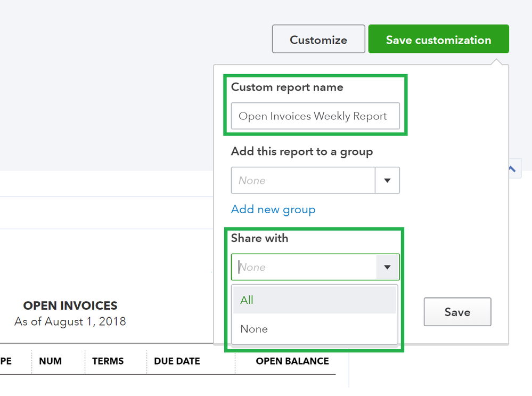Choose None option in the open dropdown list
This screenshot has width=532, height=396.
pos(315,329)
